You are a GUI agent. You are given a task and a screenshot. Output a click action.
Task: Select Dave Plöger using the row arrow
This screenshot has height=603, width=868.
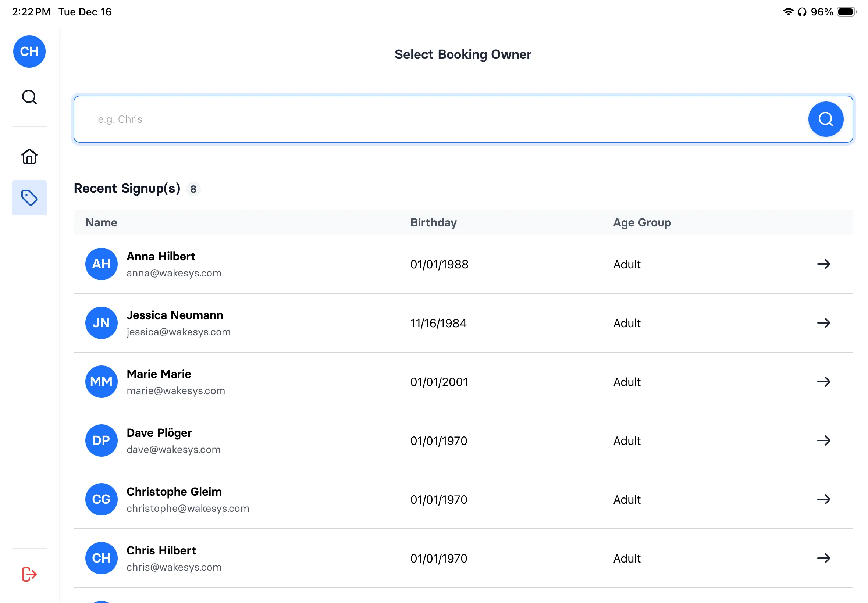pyautogui.click(x=825, y=440)
